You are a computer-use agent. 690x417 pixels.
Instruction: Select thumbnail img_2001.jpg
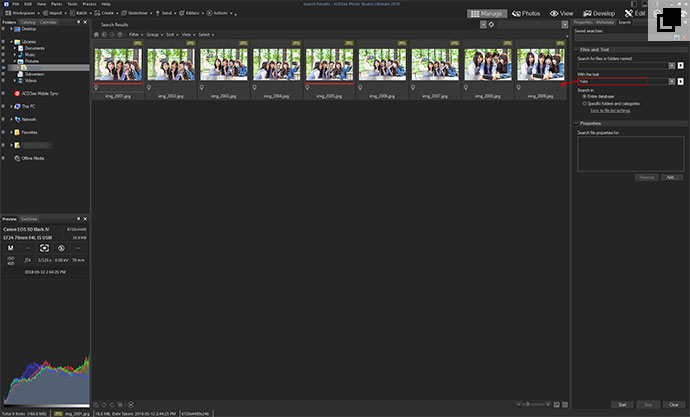[118, 64]
